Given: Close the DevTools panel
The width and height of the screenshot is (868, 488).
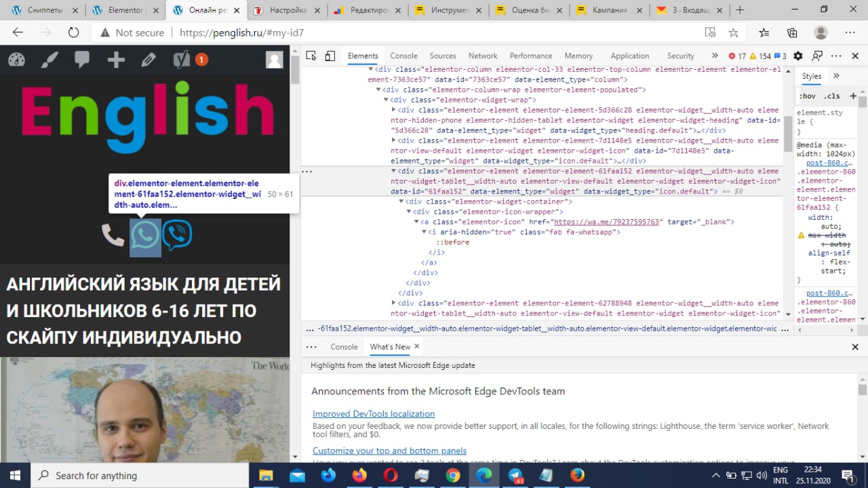Looking at the screenshot, I should 855,56.
